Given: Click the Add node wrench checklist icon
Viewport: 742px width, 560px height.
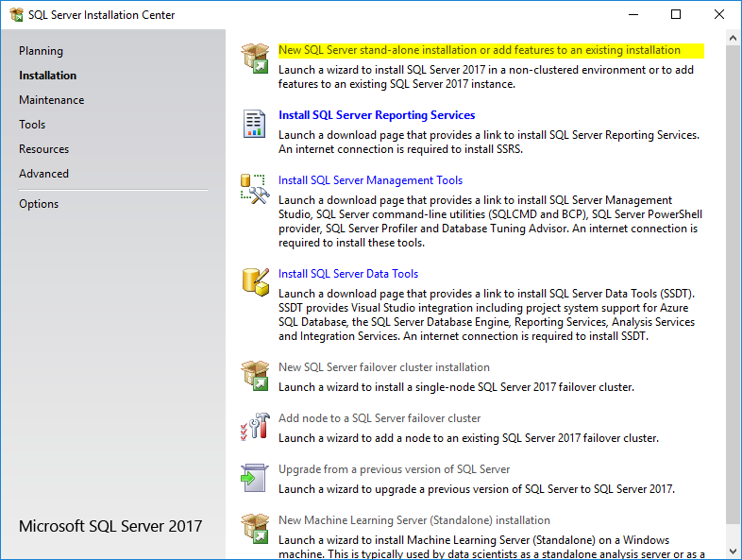Looking at the screenshot, I should [255, 426].
